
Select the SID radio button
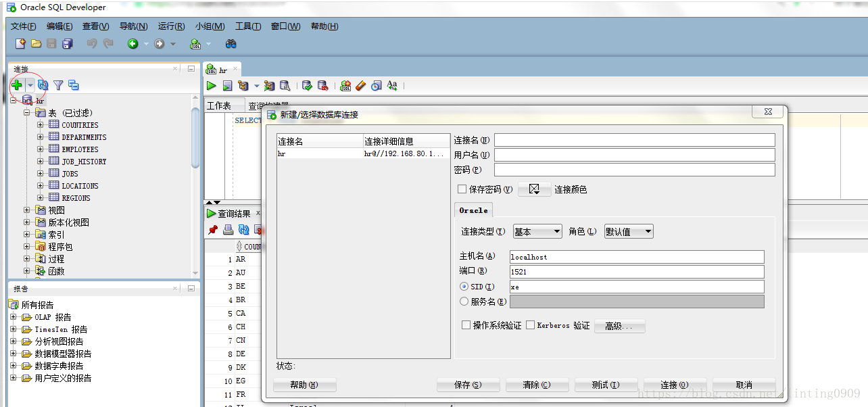coord(464,287)
